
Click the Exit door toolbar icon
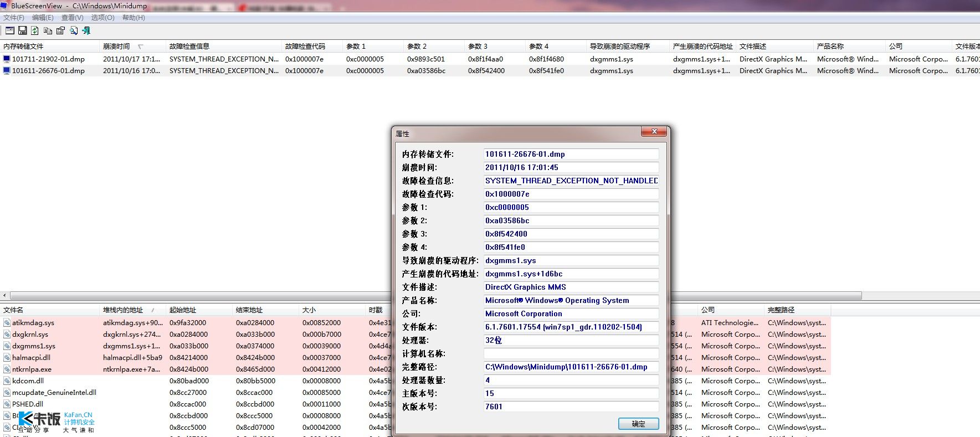[86, 30]
